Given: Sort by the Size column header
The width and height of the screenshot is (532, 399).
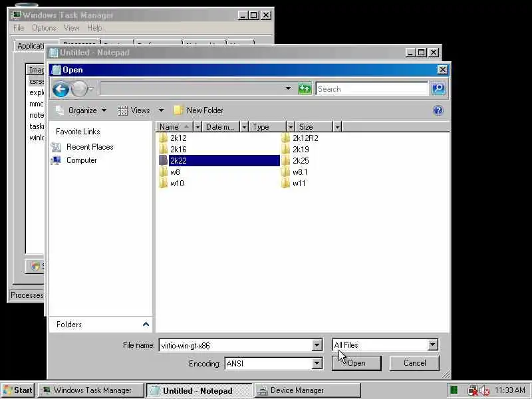Looking at the screenshot, I should [314, 127].
